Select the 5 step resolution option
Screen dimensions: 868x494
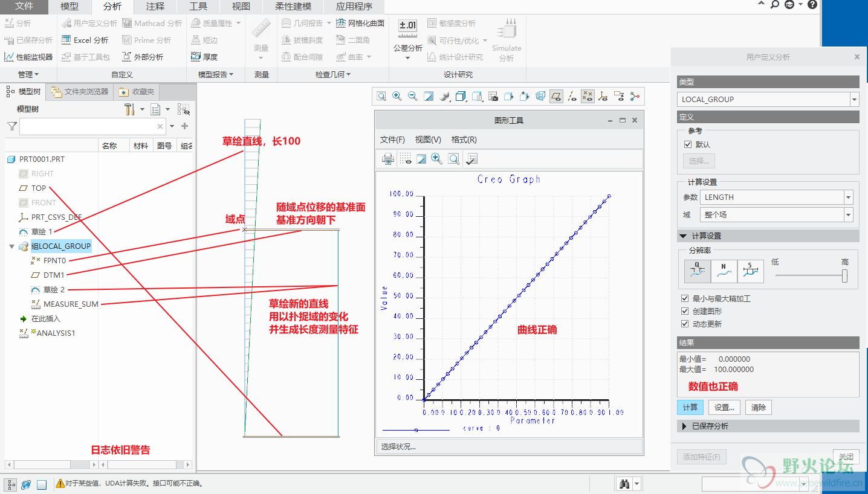pos(751,272)
